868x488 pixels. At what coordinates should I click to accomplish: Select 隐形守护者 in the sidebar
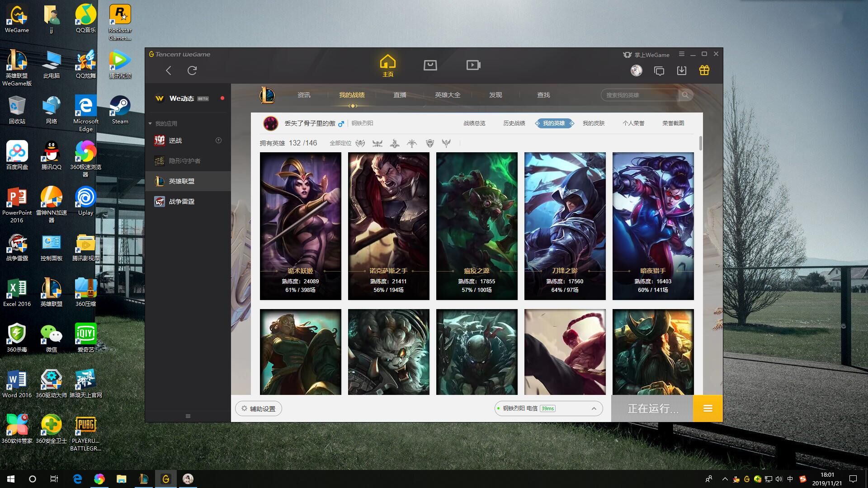188,161
